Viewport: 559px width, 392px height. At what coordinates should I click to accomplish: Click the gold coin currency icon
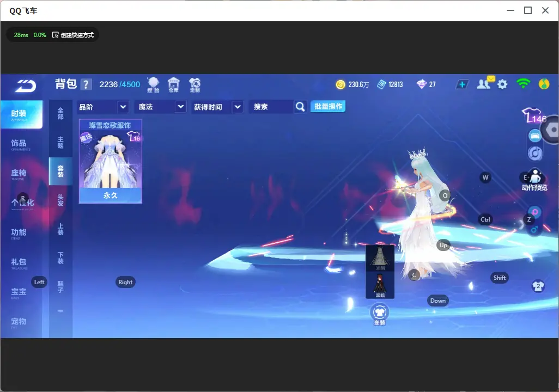tap(341, 84)
